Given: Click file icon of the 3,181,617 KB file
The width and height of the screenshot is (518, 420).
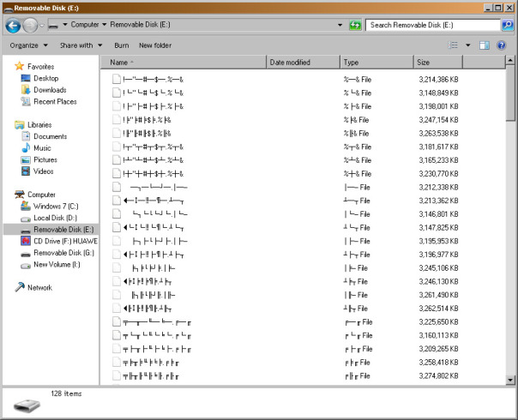Looking at the screenshot, I should pyautogui.click(x=117, y=147).
